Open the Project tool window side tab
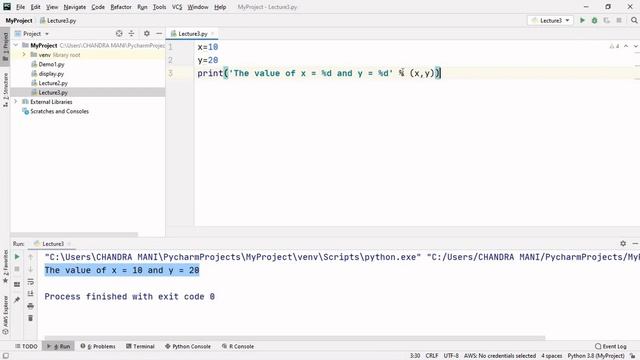The height and width of the screenshot is (360, 640). click(x=5, y=46)
